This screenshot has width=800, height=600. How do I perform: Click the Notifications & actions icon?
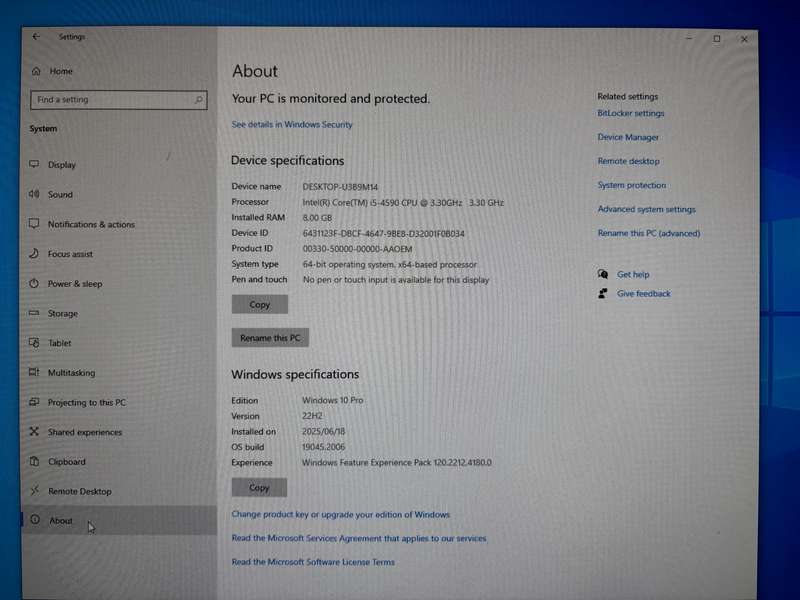point(34,223)
